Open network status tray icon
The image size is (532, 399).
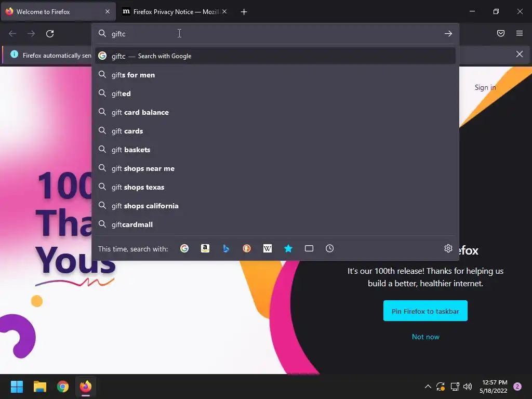pos(455,387)
